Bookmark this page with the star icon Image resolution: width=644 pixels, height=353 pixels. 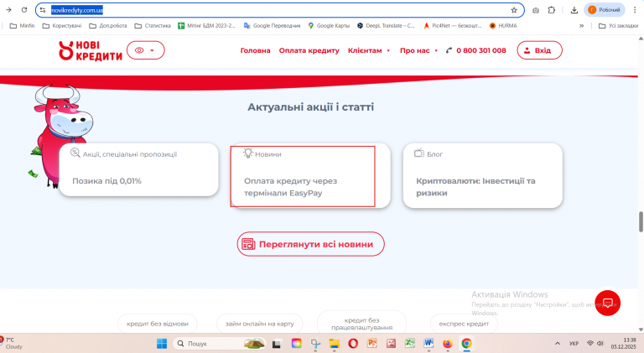coord(514,10)
